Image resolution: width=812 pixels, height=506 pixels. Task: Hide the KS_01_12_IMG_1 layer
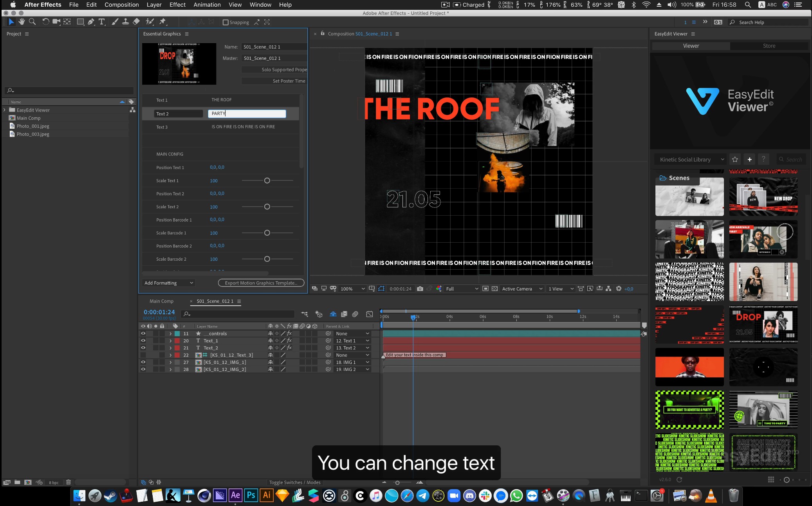coord(143,362)
